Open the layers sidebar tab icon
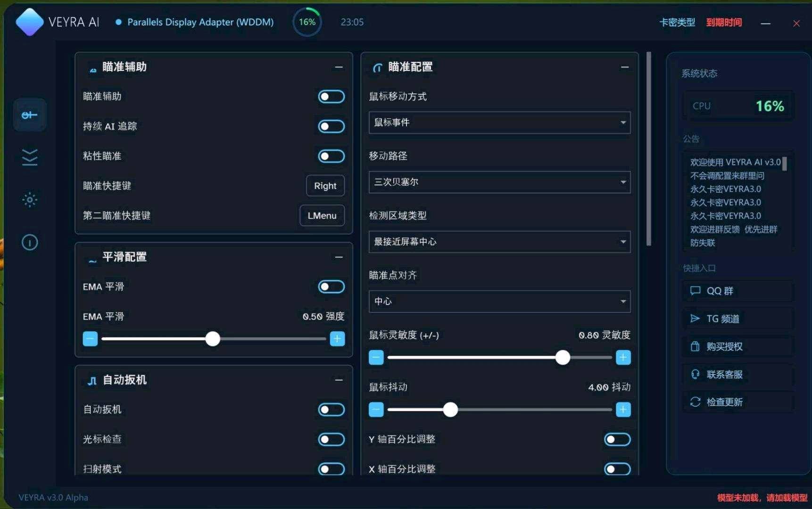Screen dimensions: 812x509 pos(30,157)
